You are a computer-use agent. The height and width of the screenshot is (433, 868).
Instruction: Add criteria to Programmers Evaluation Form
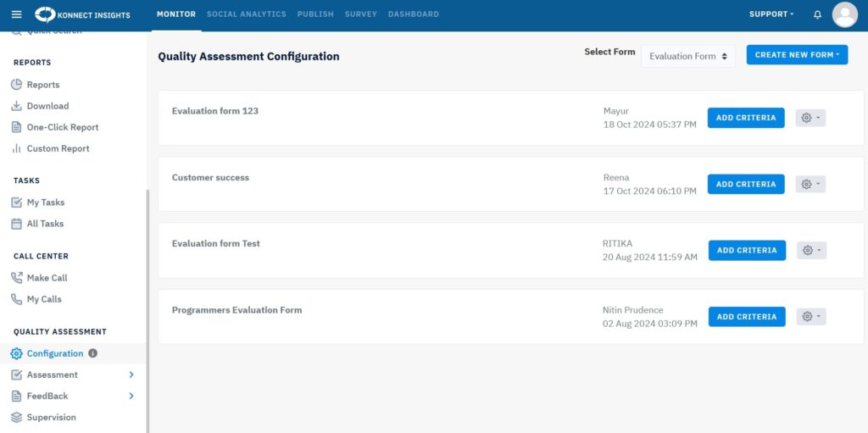(x=747, y=317)
